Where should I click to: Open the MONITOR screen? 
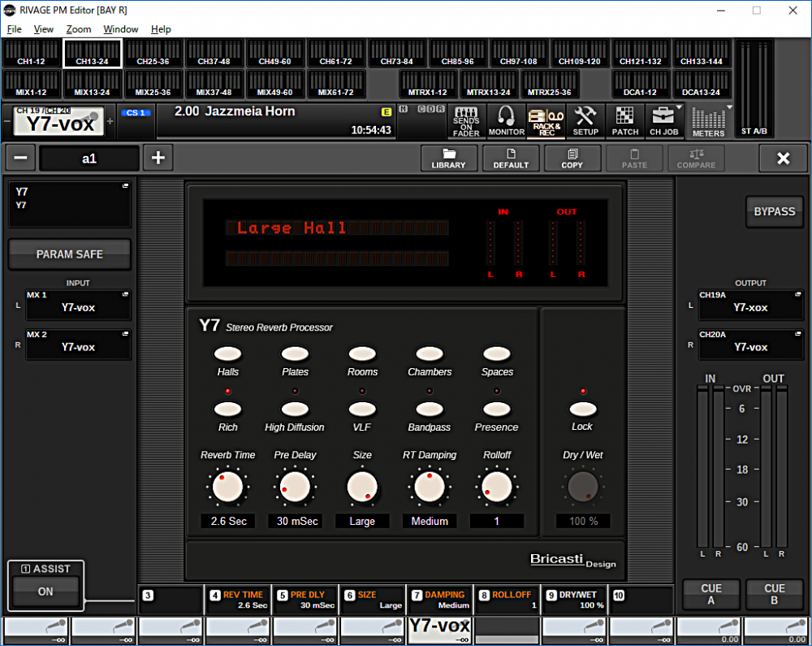coord(506,120)
